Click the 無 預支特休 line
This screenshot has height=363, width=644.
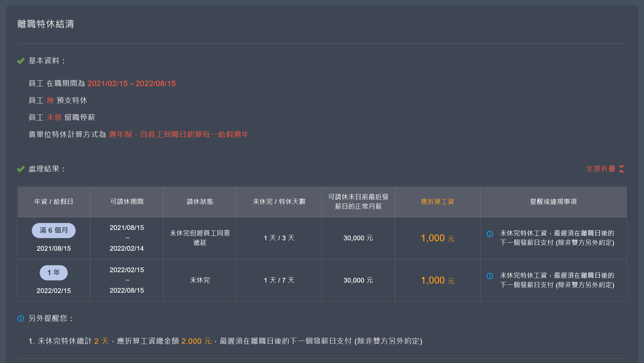click(x=58, y=100)
